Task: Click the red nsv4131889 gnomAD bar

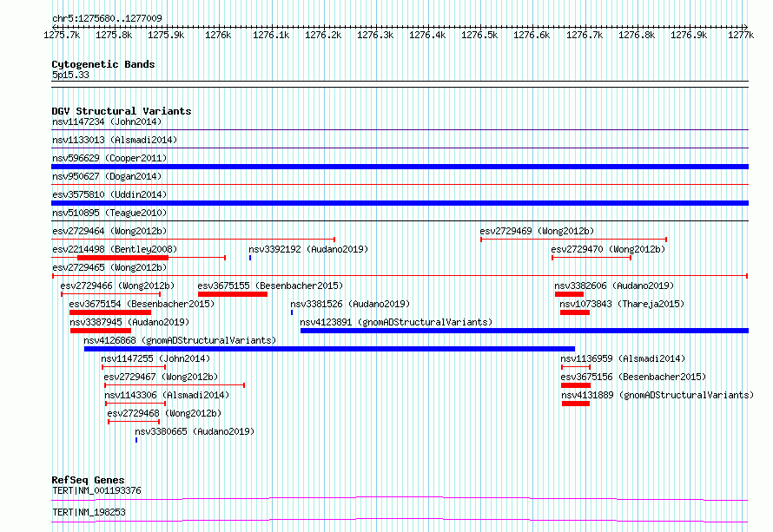Action: click(x=576, y=404)
